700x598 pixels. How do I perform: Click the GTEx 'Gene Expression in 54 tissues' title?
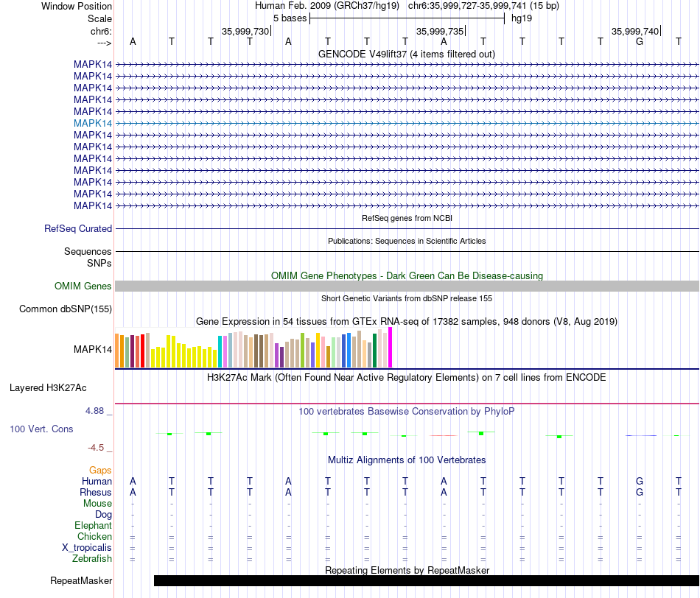407,321
